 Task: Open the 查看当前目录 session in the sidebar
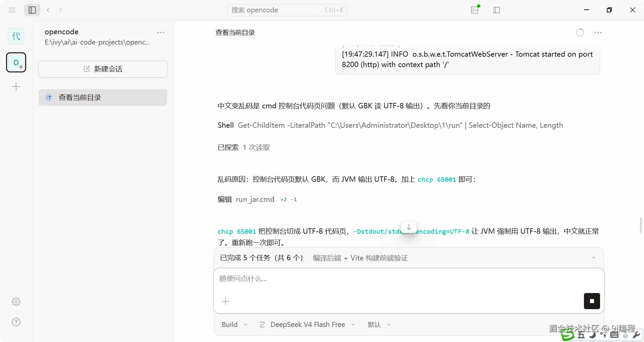pyautogui.click(x=103, y=98)
